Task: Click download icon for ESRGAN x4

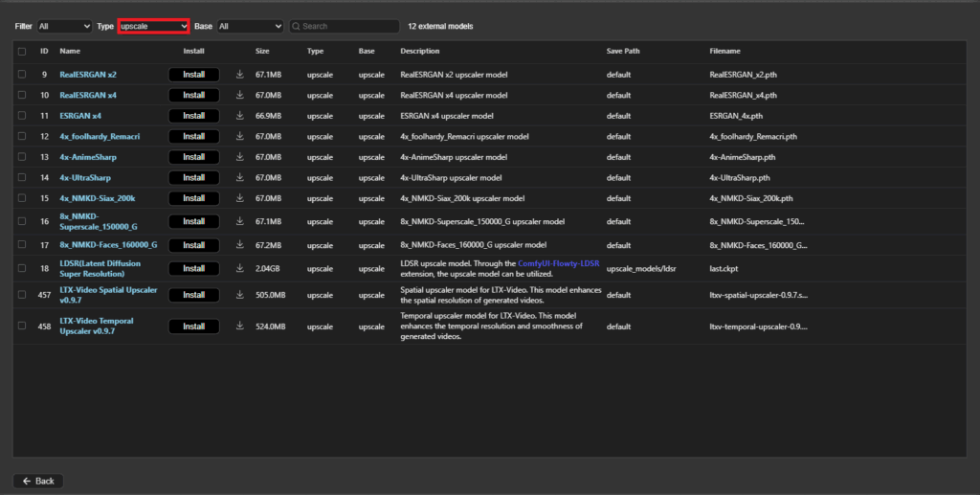Action: coord(239,116)
